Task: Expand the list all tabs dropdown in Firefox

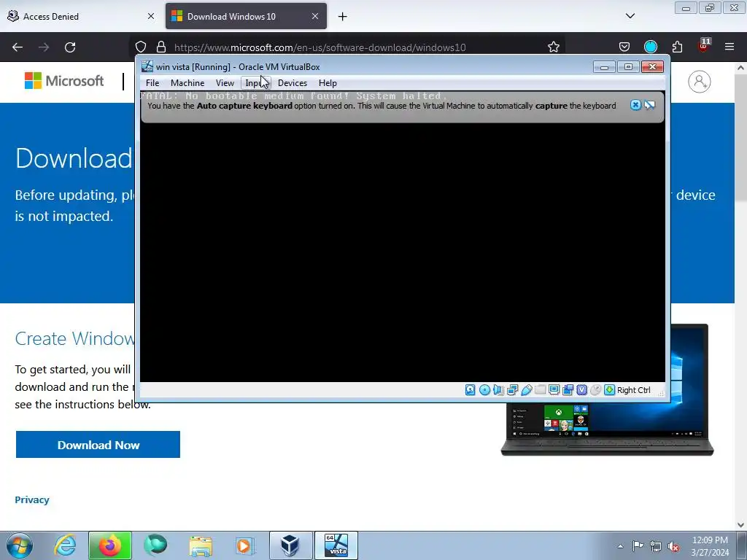Action: pos(630,16)
